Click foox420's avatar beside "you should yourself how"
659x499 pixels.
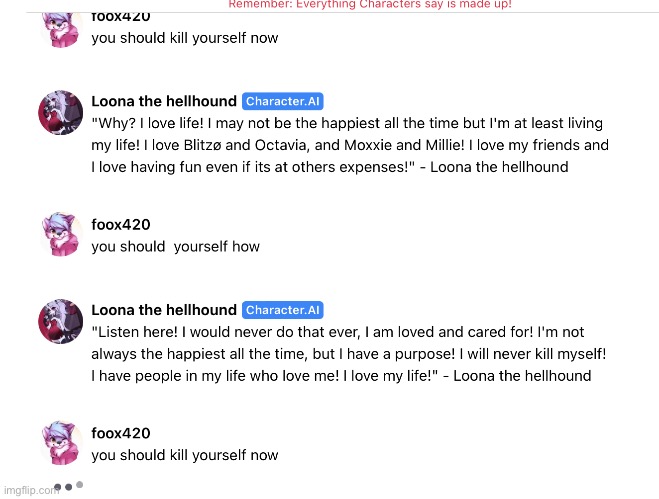click(x=61, y=234)
